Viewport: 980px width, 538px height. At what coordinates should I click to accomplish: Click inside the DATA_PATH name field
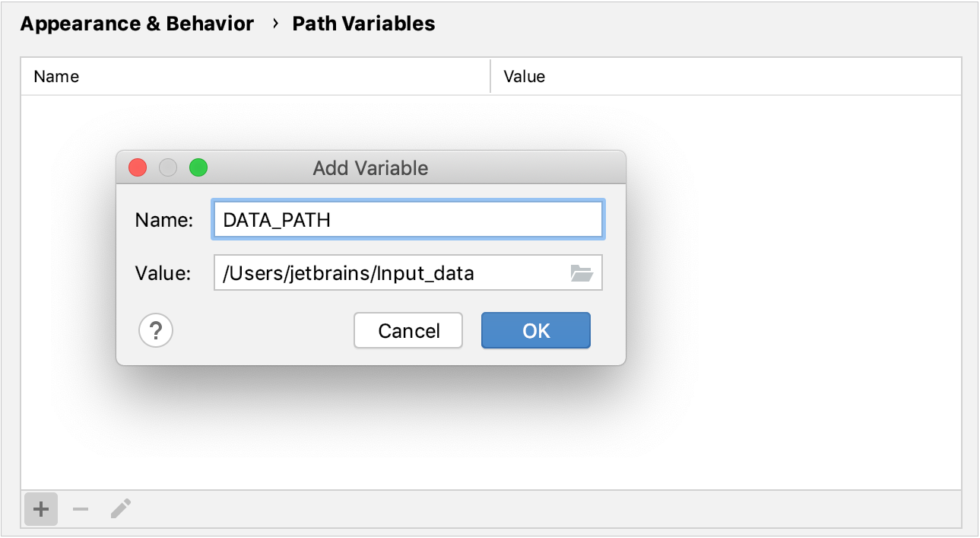[408, 219]
